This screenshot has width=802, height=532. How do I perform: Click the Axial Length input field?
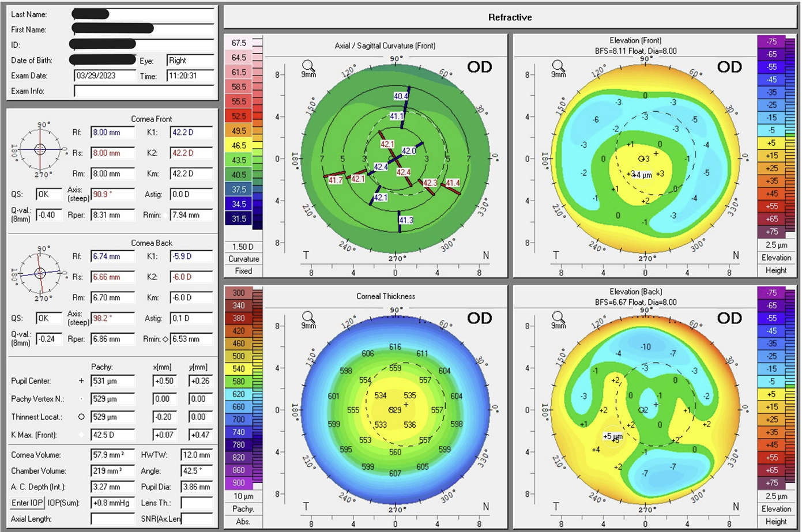[112, 519]
